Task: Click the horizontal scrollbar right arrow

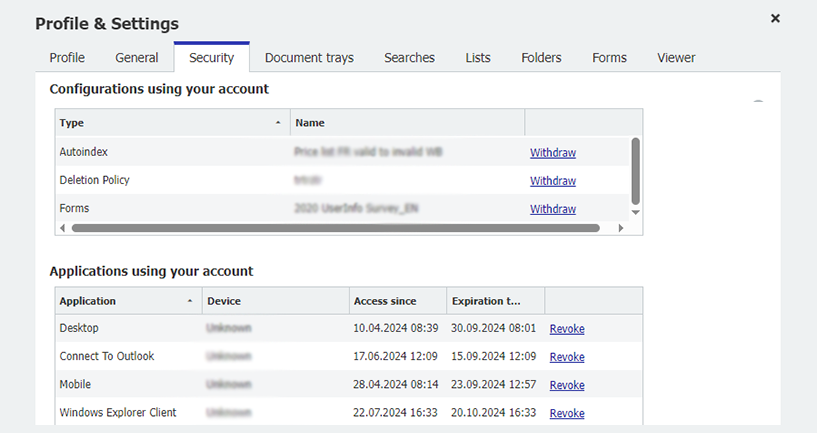Action: [621, 228]
